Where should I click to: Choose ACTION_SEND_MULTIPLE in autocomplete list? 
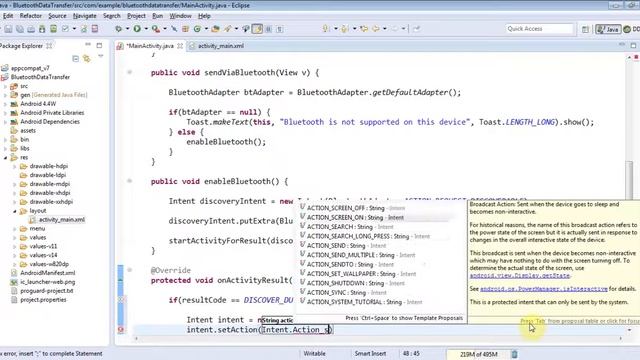point(357,255)
